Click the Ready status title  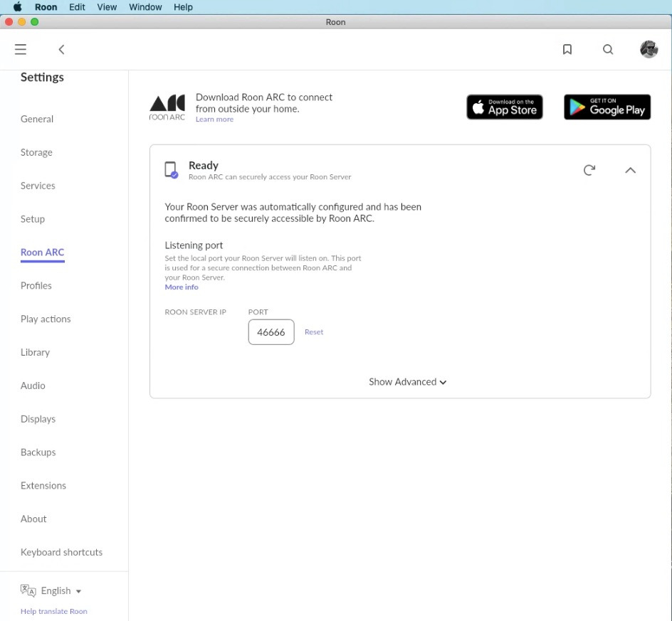pos(204,165)
